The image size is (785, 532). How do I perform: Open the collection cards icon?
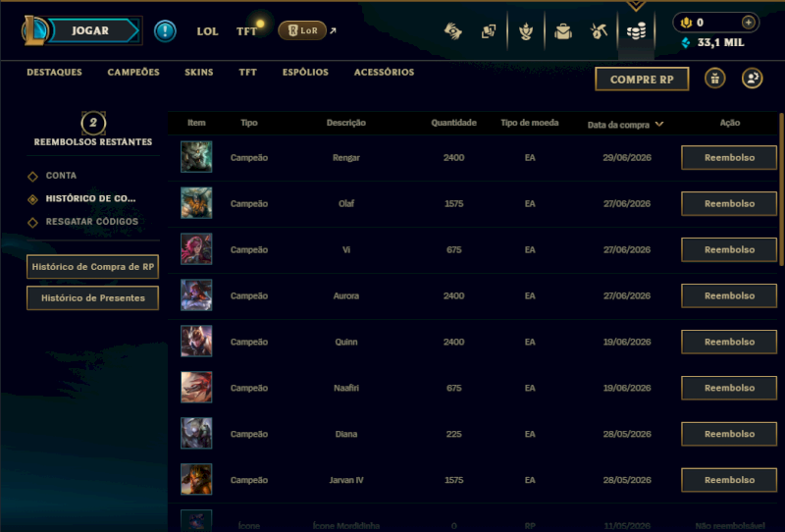(489, 31)
